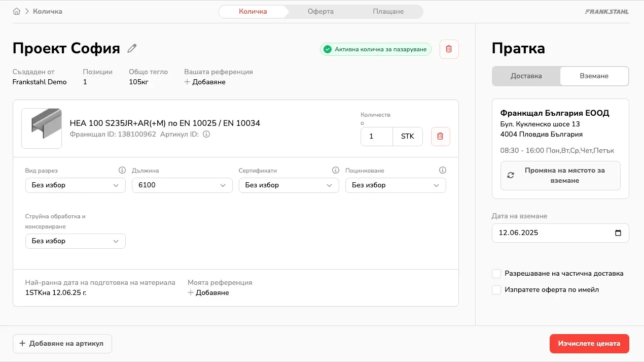
Task: Click plus icon for Моята референция
Action: (x=191, y=292)
